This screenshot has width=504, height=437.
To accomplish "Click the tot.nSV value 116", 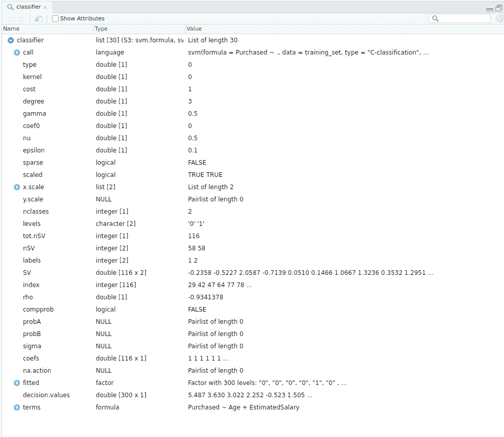I will 194,236.
